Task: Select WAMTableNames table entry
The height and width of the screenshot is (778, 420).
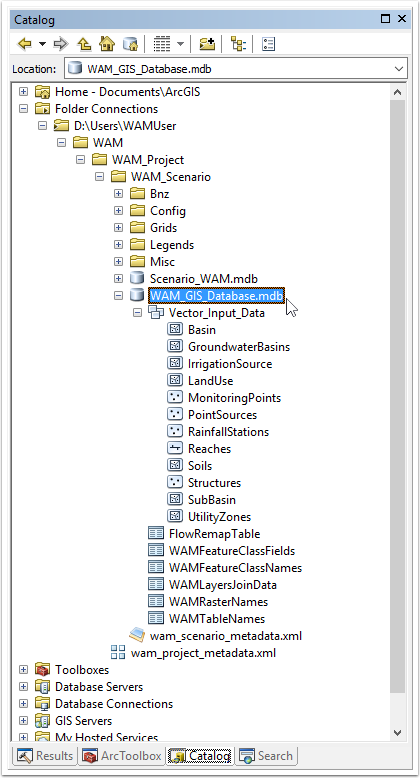Action: [217, 618]
